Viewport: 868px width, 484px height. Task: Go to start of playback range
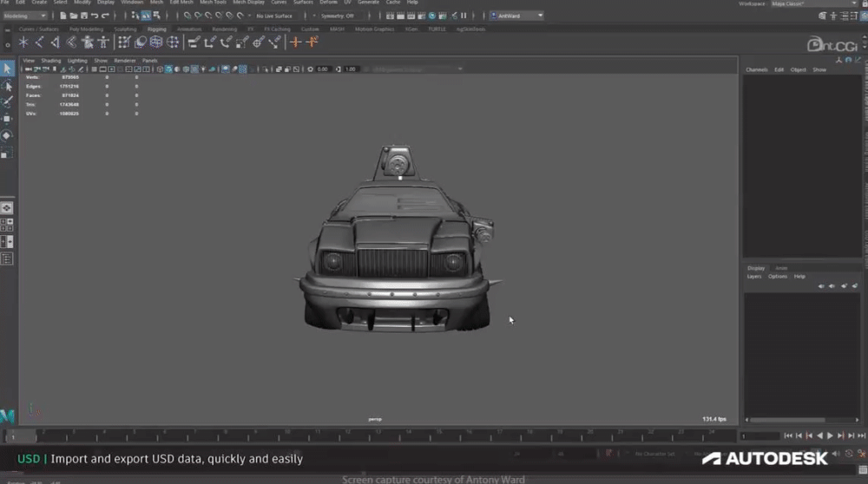click(x=788, y=436)
